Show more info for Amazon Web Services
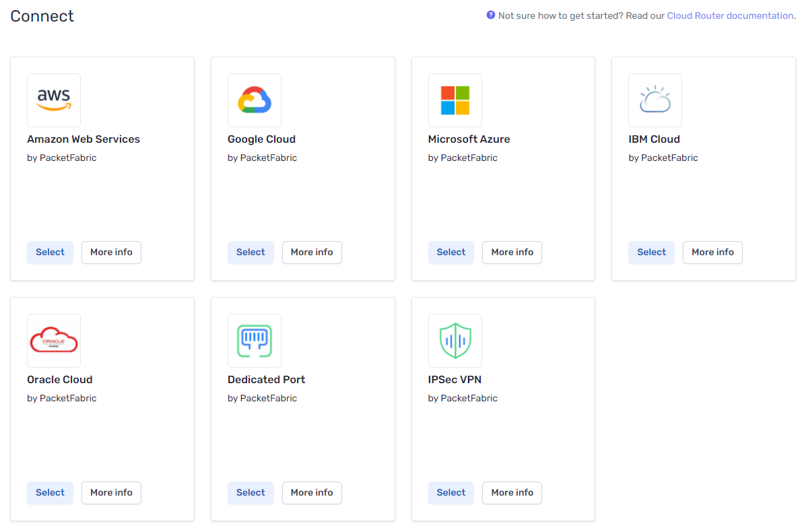This screenshot has height=532, width=804. click(x=111, y=253)
